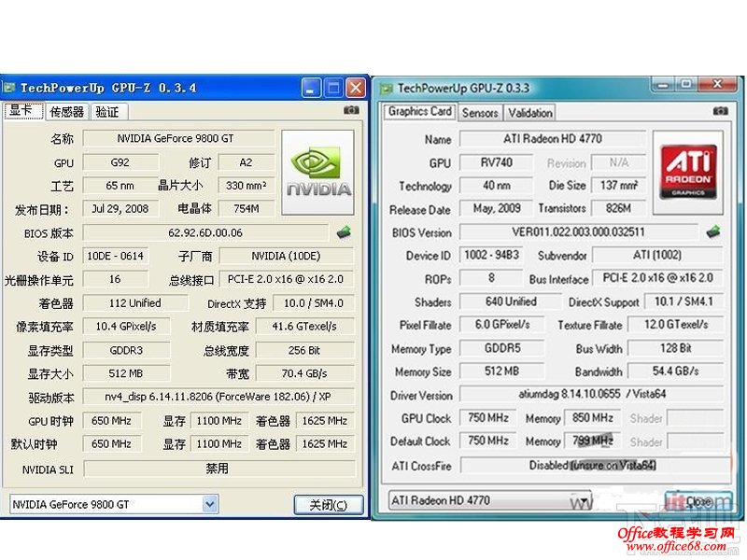Click the bandwidth value 70.4 GB/s
The height and width of the screenshot is (560, 747).
pyautogui.click(x=305, y=374)
